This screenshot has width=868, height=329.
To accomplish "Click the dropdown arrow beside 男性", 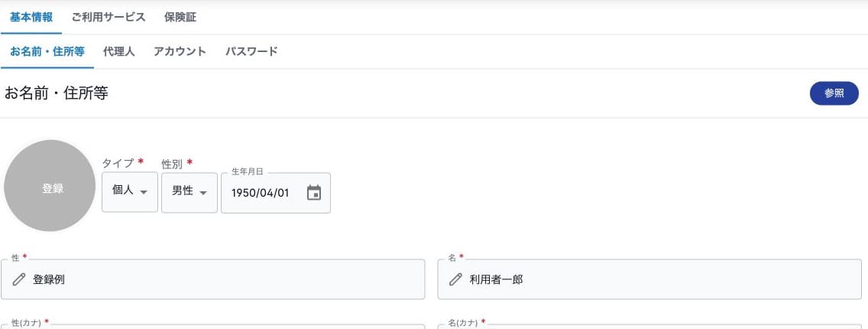I will 203,193.
